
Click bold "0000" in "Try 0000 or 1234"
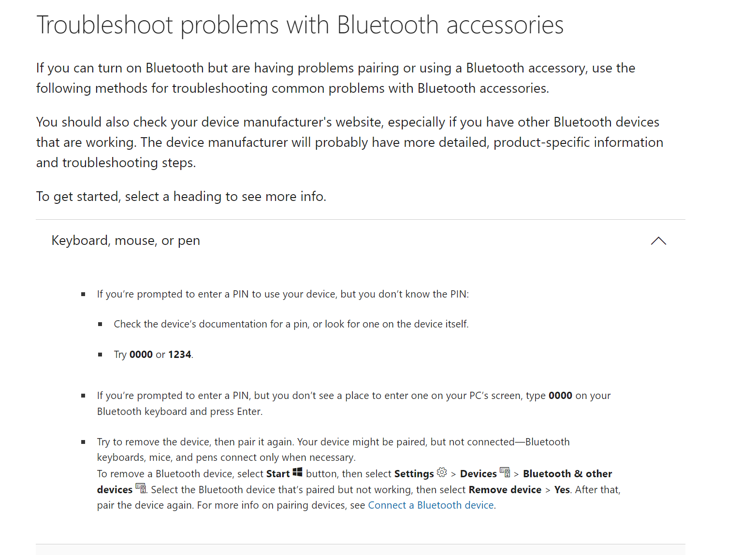tap(141, 355)
